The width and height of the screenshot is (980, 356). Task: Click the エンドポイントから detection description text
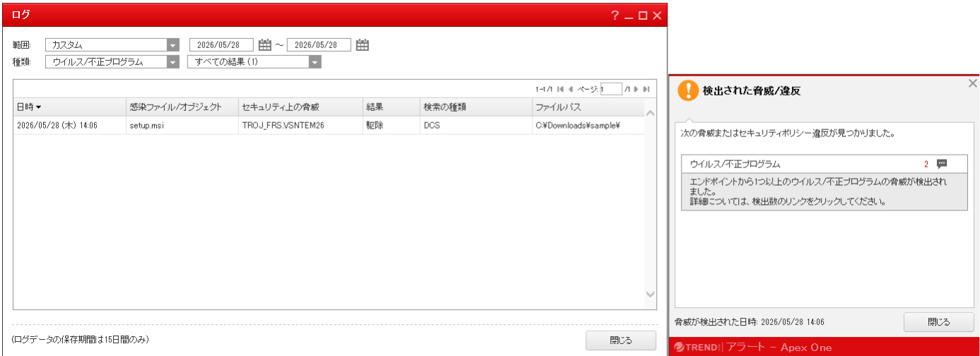(x=819, y=191)
